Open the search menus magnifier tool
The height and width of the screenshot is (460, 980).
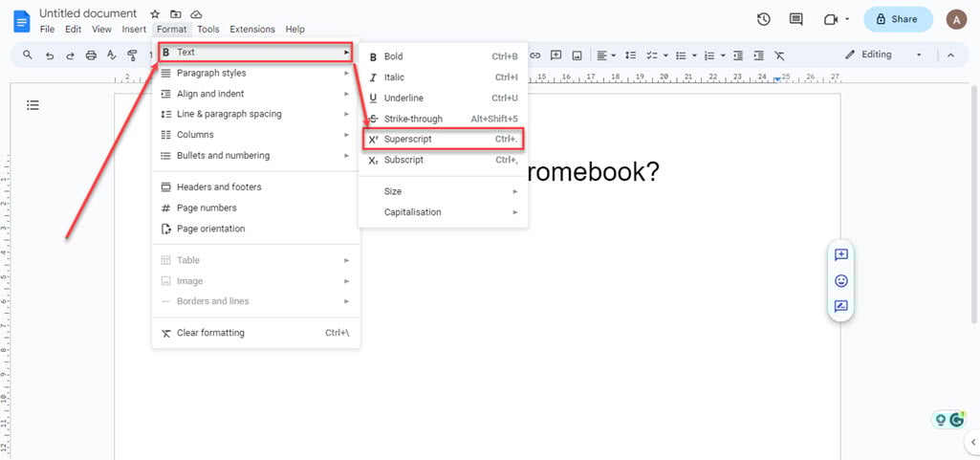[28, 55]
